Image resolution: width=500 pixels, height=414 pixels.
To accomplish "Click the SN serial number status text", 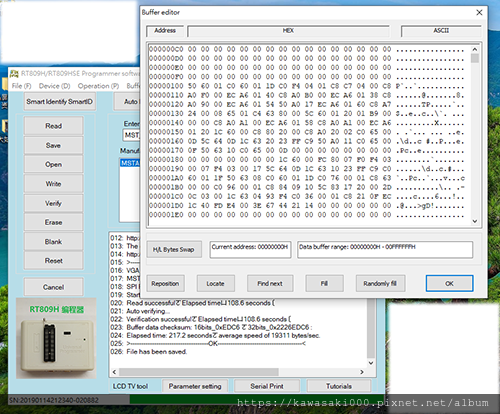I will pyautogui.click(x=54, y=400).
